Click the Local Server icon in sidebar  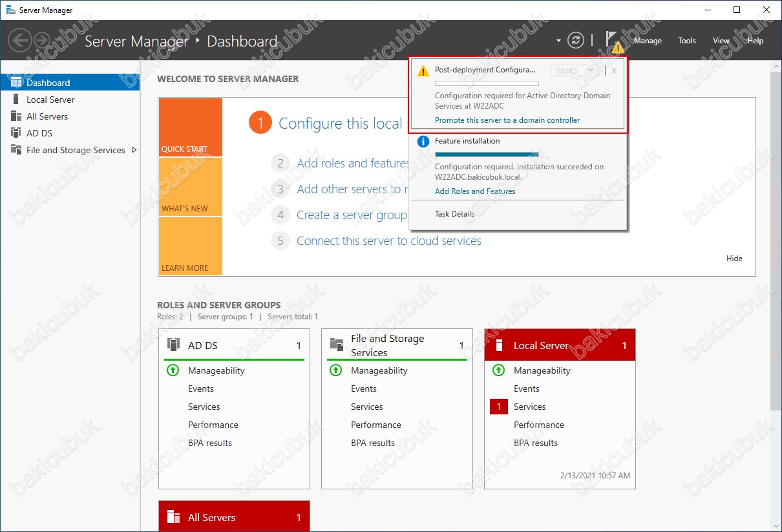point(16,100)
